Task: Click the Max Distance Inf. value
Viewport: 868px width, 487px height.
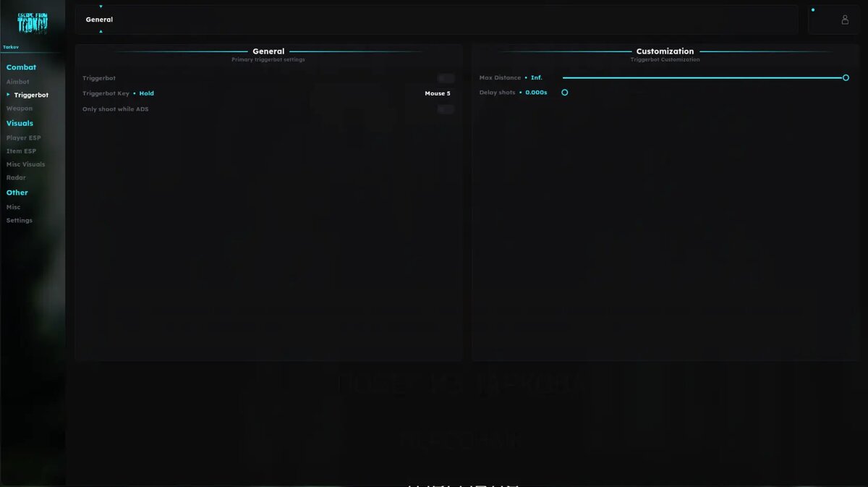Action: click(x=537, y=77)
